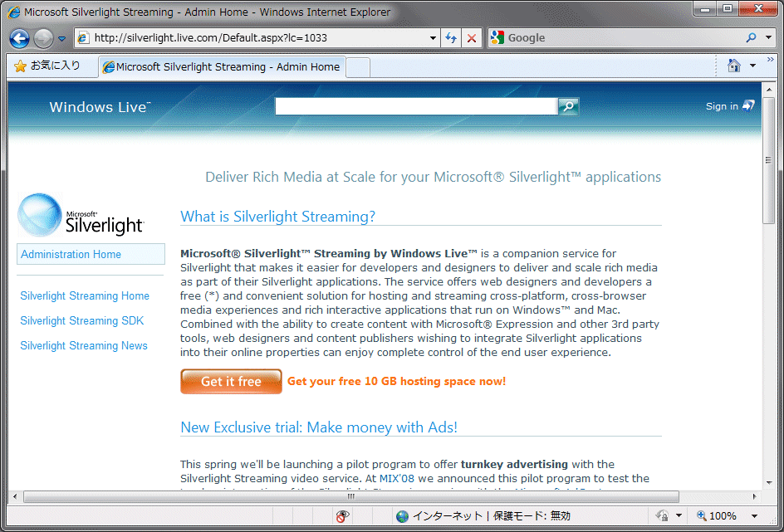
Task: Click the Get it free button
Action: point(231,382)
